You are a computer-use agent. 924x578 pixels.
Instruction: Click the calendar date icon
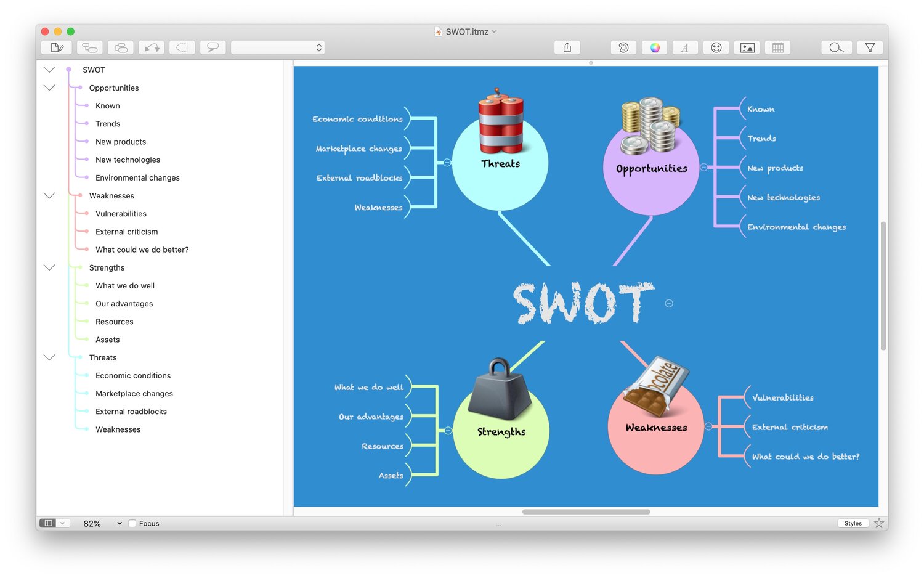pyautogui.click(x=778, y=47)
